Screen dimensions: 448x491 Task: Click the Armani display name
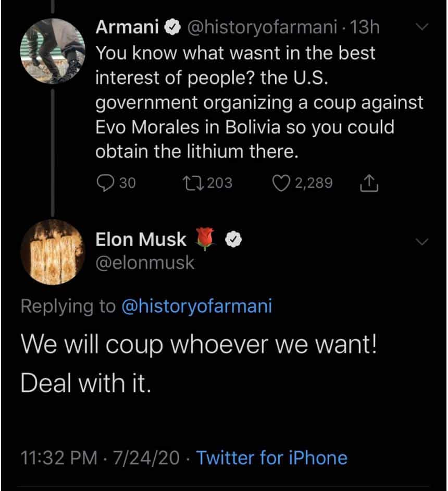pyautogui.click(x=127, y=28)
